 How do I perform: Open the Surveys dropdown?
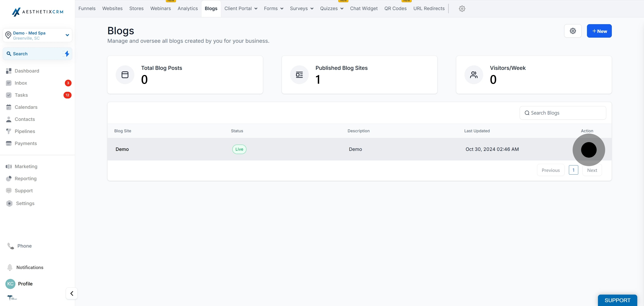click(x=301, y=9)
